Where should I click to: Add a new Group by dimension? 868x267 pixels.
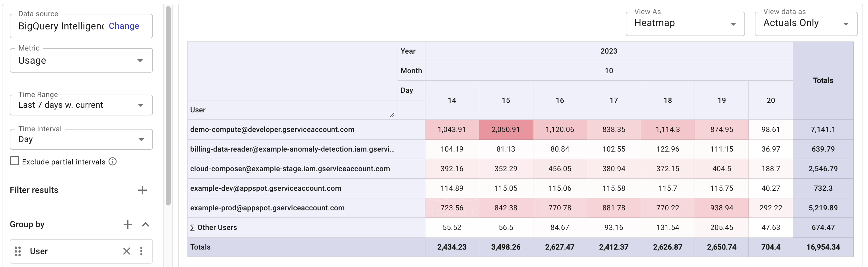128,224
